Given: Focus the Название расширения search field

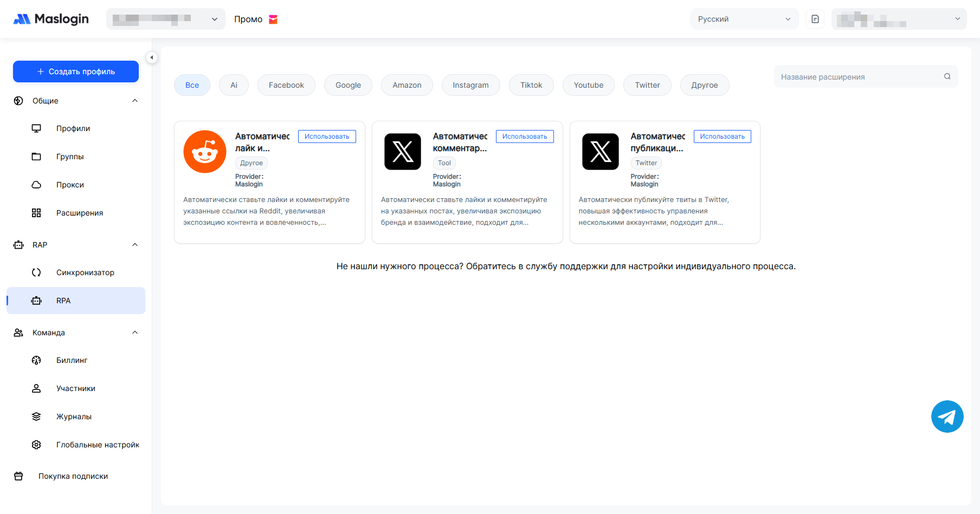Looking at the screenshot, I should coord(859,77).
